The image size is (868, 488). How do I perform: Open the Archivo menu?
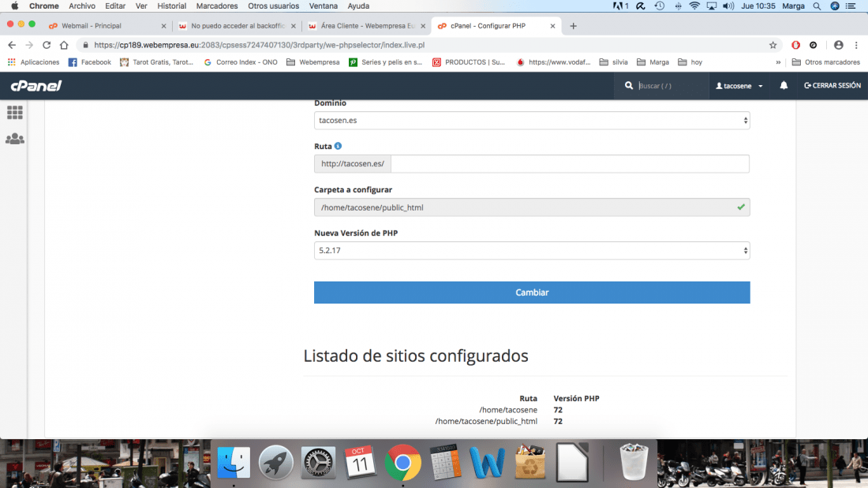[x=82, y=6]
